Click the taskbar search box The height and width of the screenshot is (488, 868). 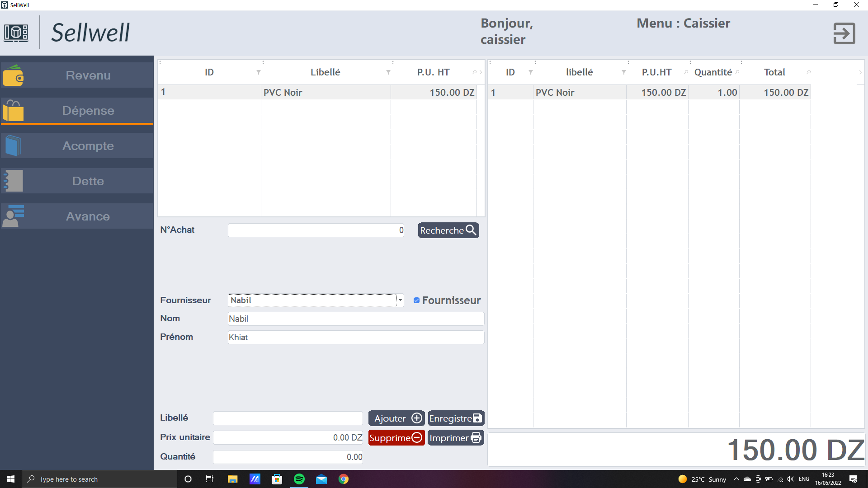point(99,479)
